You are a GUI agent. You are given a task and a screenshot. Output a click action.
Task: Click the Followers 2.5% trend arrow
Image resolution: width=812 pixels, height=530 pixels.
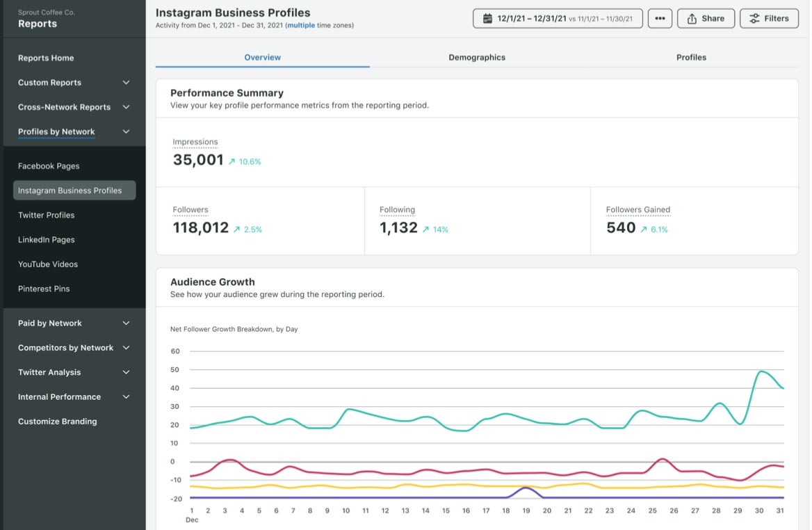(x=237, y=230)
